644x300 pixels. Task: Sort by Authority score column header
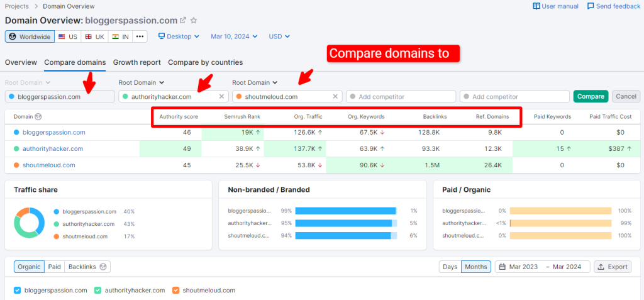[x=179, y=117]
